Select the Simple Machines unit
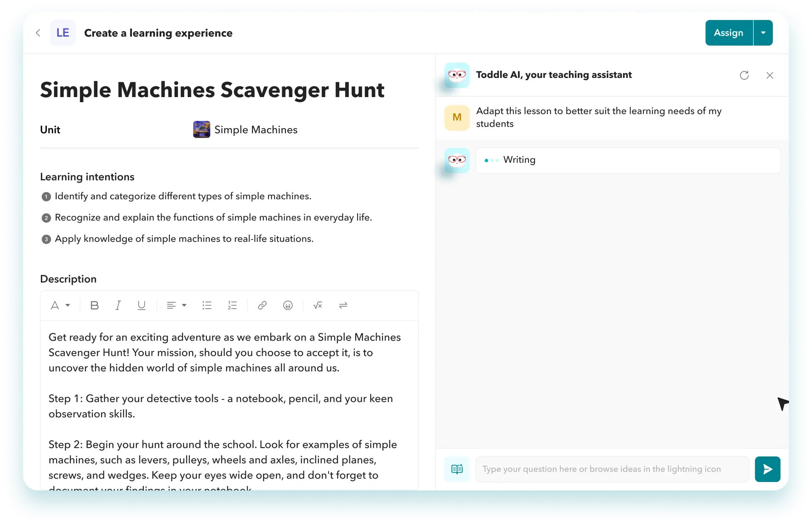812x525 pixels. [x=255, y=129]
